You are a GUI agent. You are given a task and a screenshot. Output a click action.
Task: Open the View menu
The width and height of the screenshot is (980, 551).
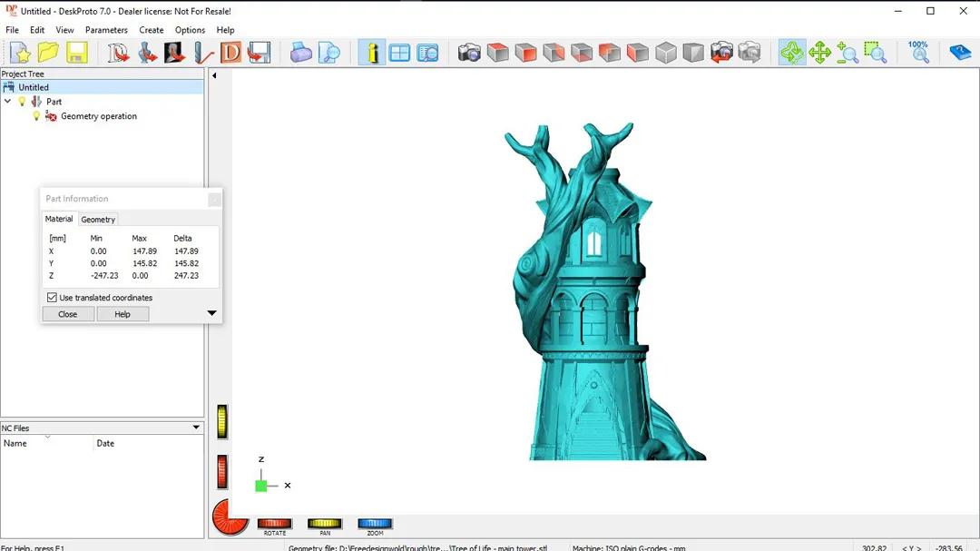click(x=64, y=30)
